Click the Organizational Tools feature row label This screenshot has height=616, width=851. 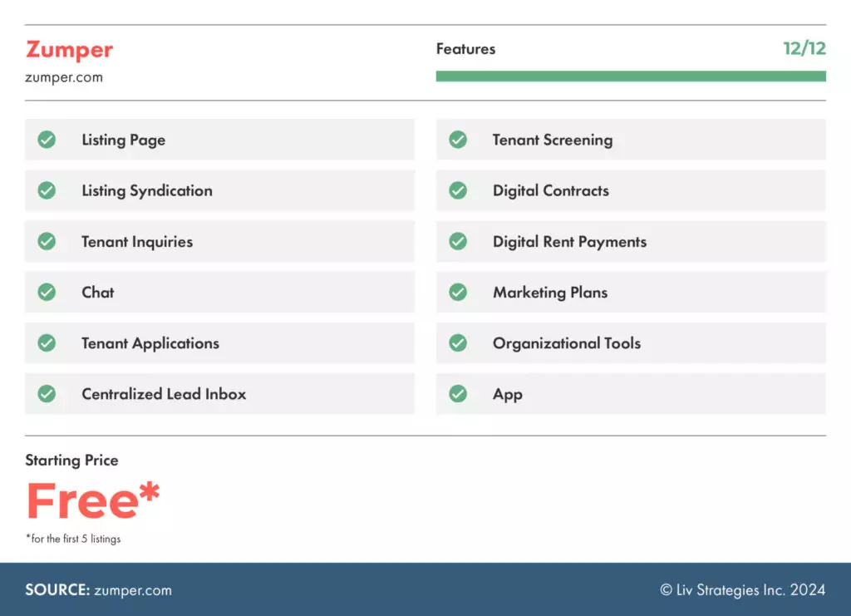566,343
